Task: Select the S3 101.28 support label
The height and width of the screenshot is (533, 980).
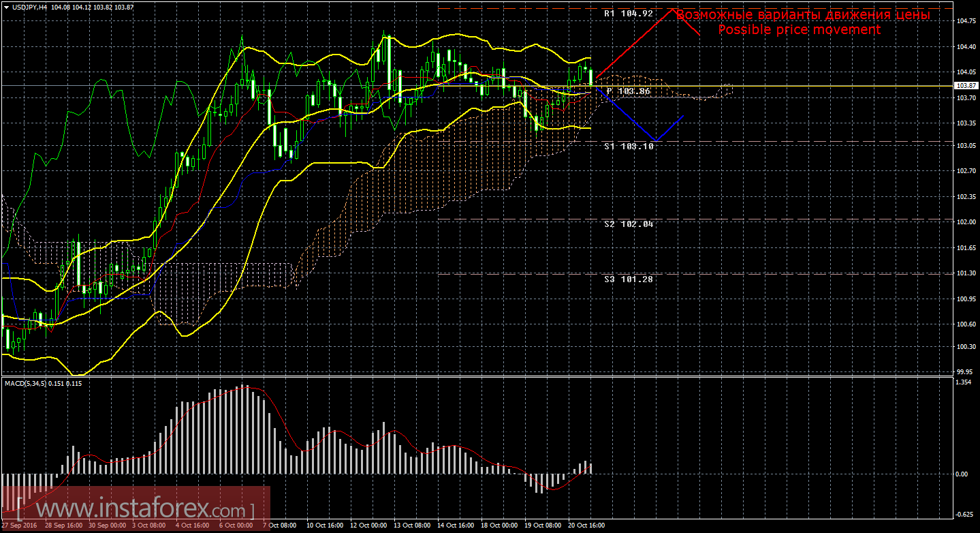Action: [629, 279]
